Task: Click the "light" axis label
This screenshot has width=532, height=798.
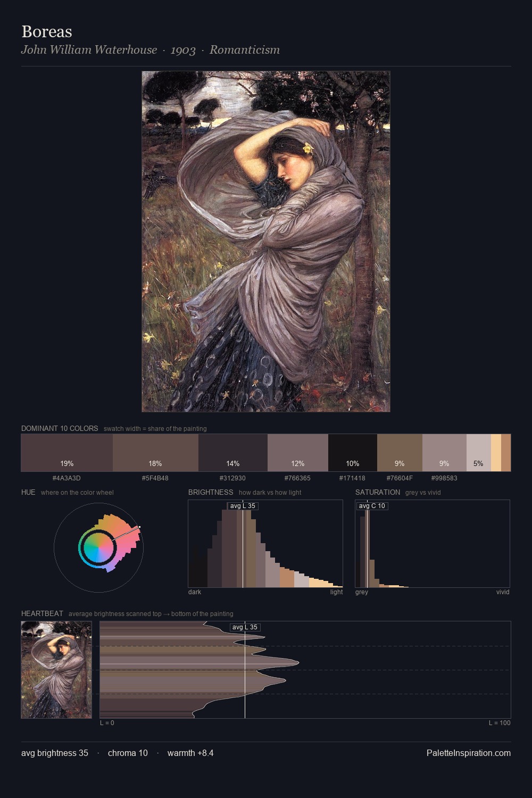Action: click(x=337, y=592)
